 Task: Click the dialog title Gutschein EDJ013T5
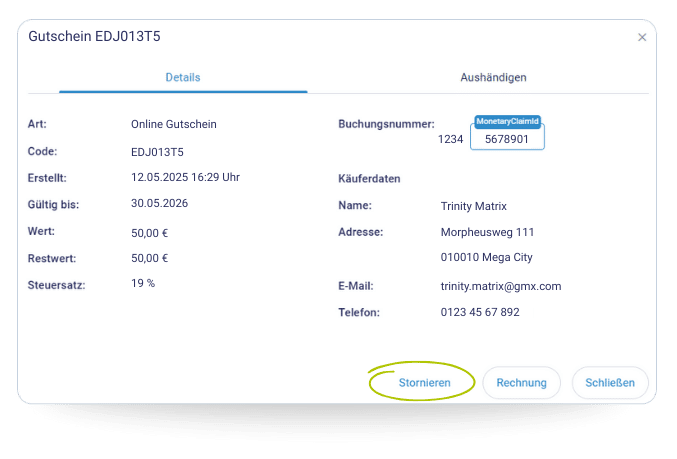(x=94, y=36)
